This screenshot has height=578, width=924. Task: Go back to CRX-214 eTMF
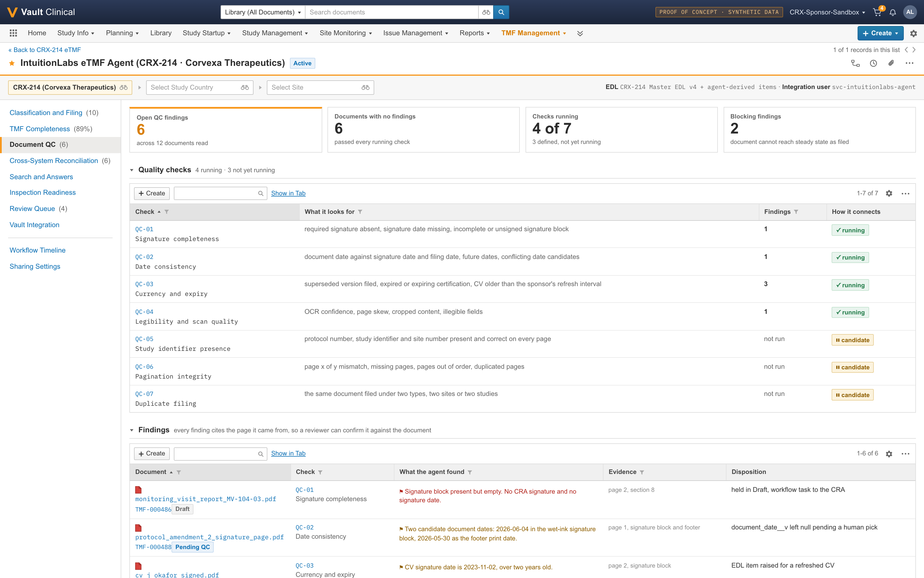(45, 50)
